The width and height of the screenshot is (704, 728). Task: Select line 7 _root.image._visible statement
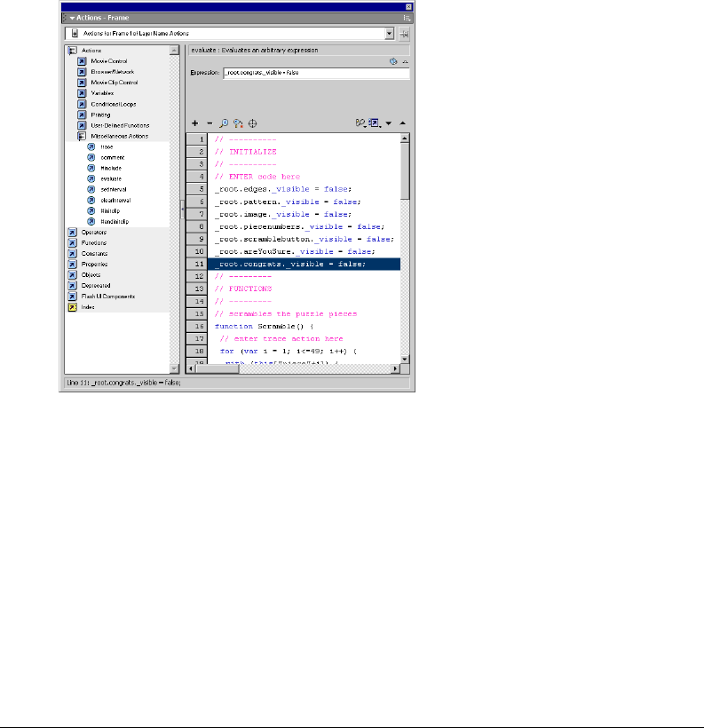283,215
